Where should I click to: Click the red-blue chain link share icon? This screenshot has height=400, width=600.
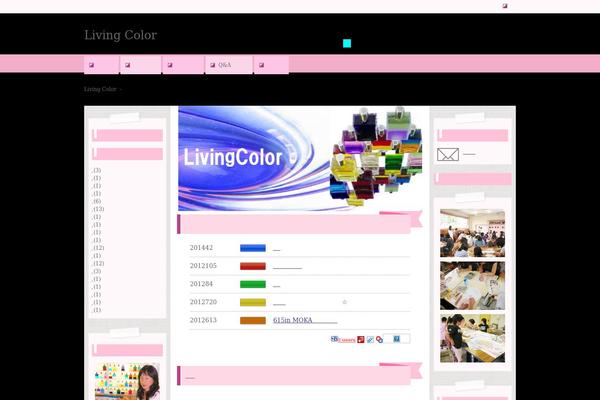click(x=379, y=340)
